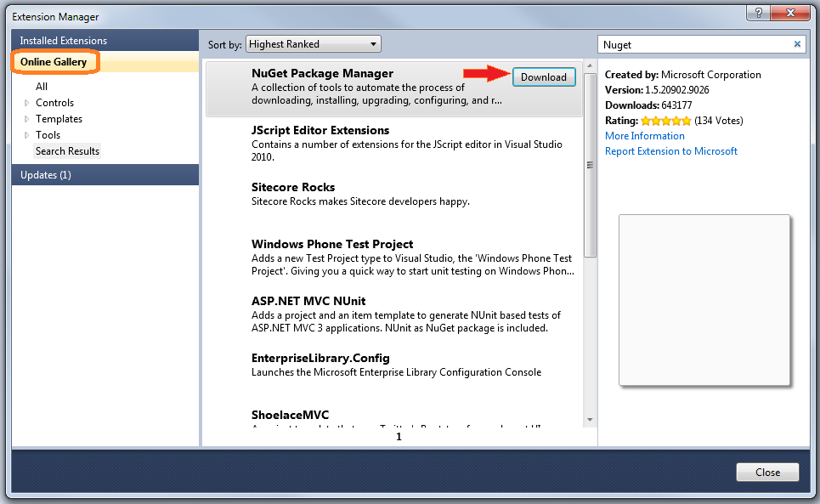Click the results list scroll down arrow
820x504 pixels.
coord(590,420)
